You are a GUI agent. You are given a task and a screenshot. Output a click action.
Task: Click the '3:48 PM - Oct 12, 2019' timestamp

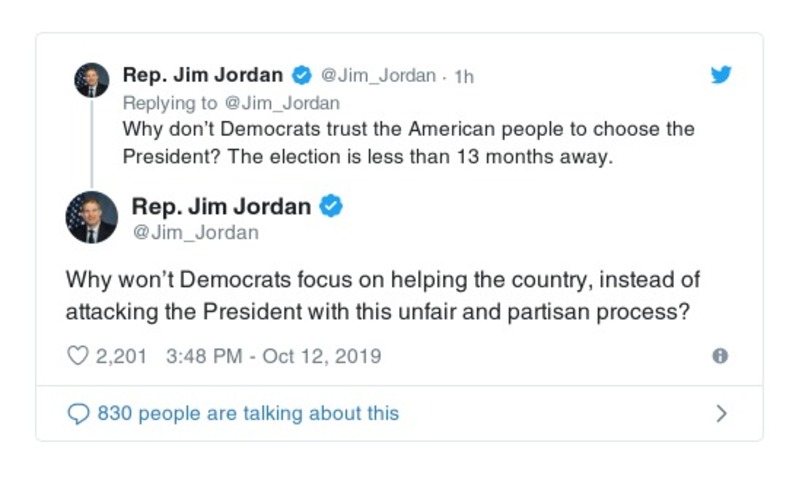click(x=267, y=356)
